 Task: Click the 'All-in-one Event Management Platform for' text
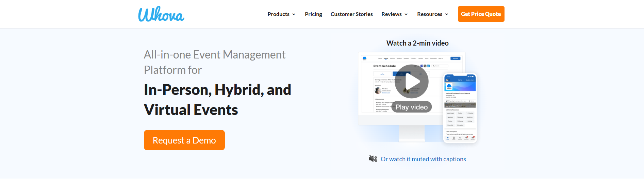click(x=215, y=62)
